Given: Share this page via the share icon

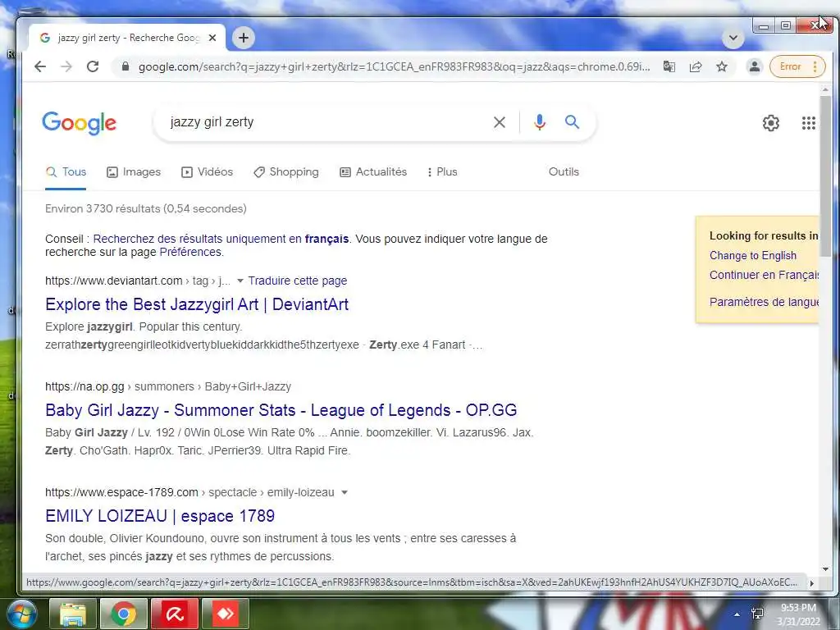Looking at the screenshot, I should 696,66.
